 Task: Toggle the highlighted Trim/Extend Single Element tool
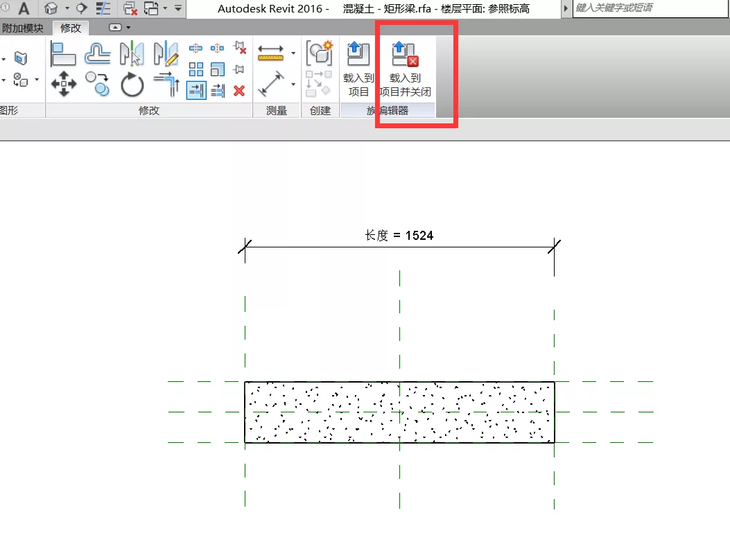(197, 90)
